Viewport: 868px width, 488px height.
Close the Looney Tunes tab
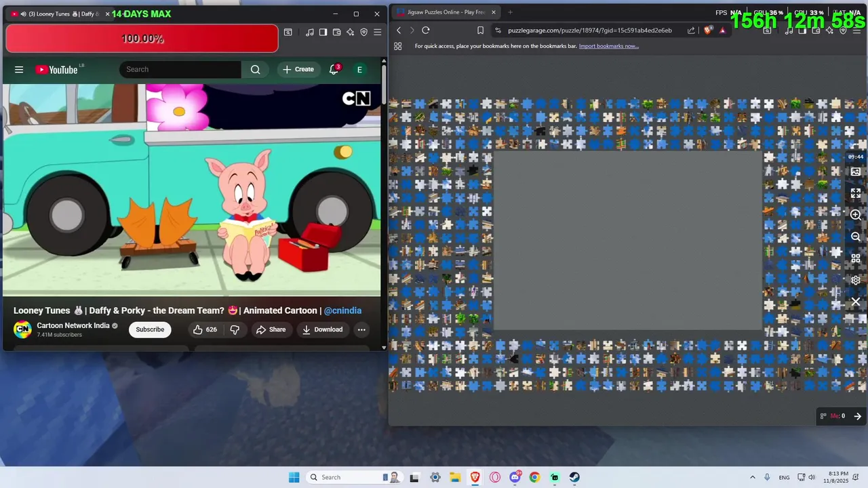point(106,14)
